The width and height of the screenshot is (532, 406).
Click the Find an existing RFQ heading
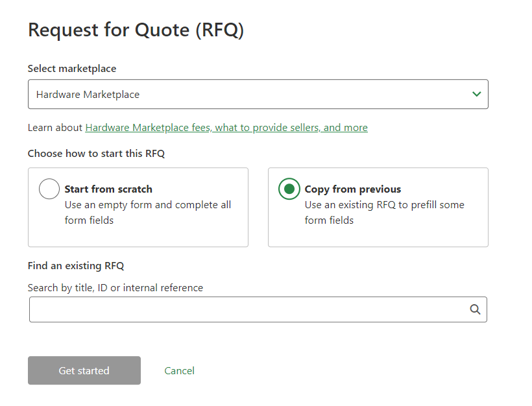click(76, 265)
